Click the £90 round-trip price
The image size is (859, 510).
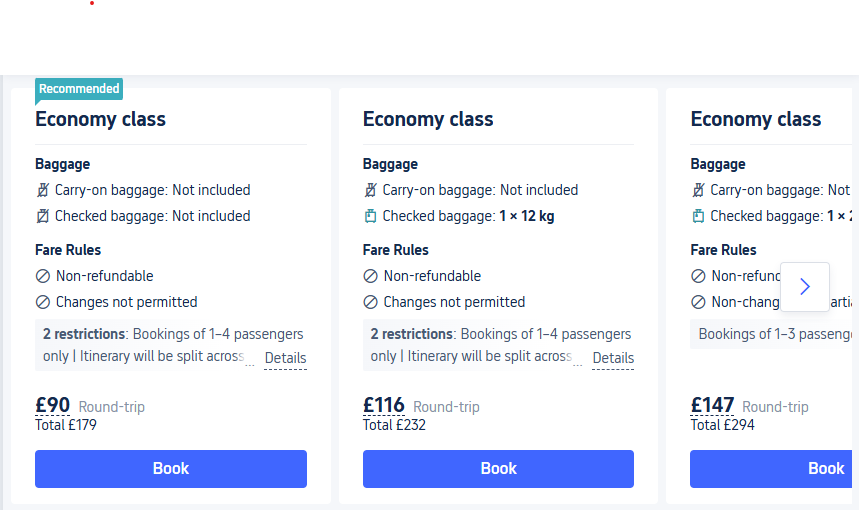(53, 405)
